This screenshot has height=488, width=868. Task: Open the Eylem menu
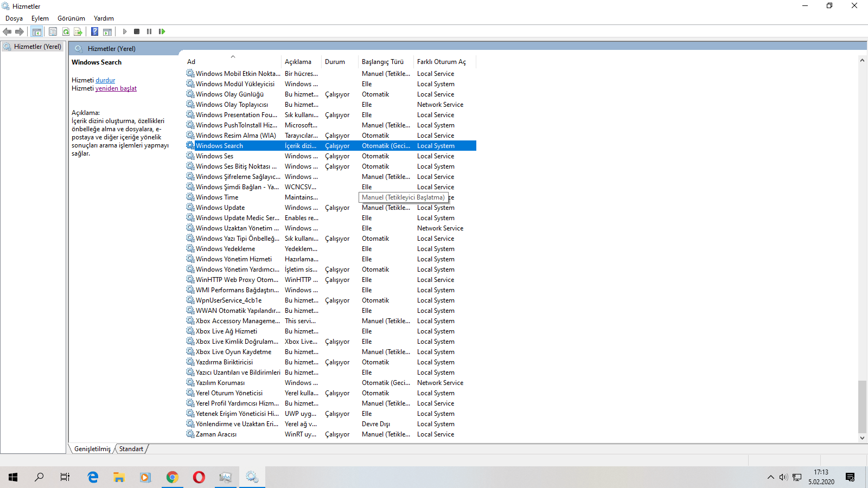pyautogui.click(x=40, y=18)
